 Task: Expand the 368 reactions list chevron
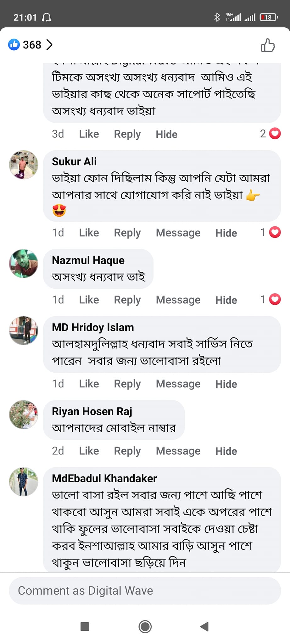(x=49, y=45)
